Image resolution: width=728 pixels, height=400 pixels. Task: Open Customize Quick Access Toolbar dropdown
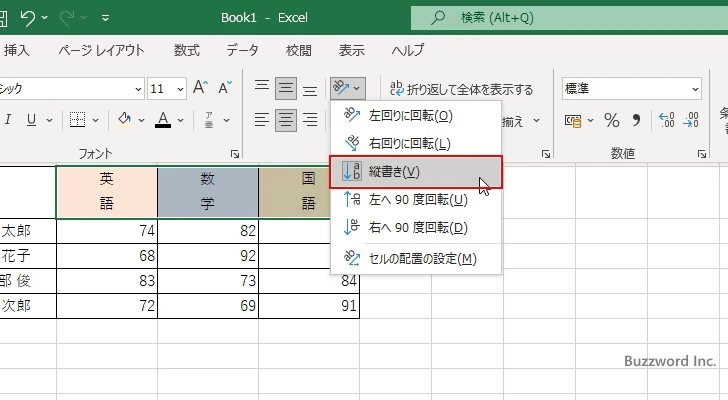[x=105, y=18]
